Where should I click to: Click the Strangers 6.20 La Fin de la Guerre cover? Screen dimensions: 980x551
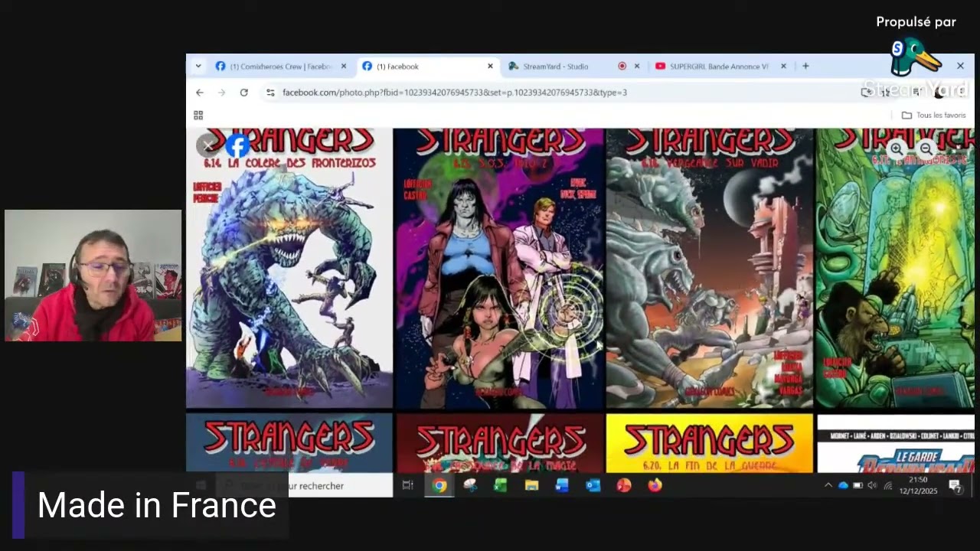tap(710, 443)
